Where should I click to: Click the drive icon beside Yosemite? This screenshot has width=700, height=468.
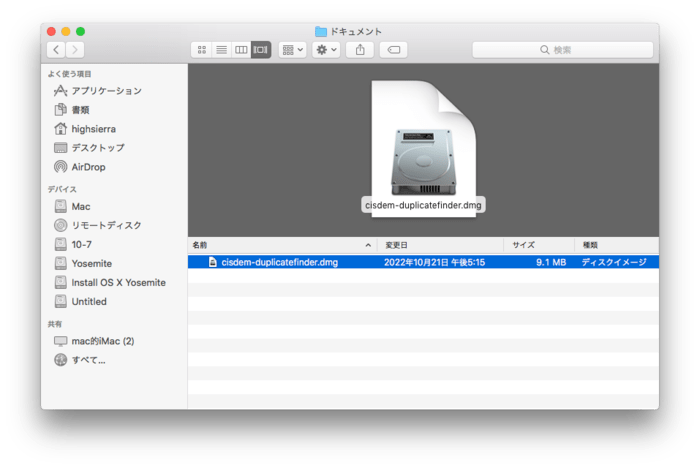(x=60, y=263)
